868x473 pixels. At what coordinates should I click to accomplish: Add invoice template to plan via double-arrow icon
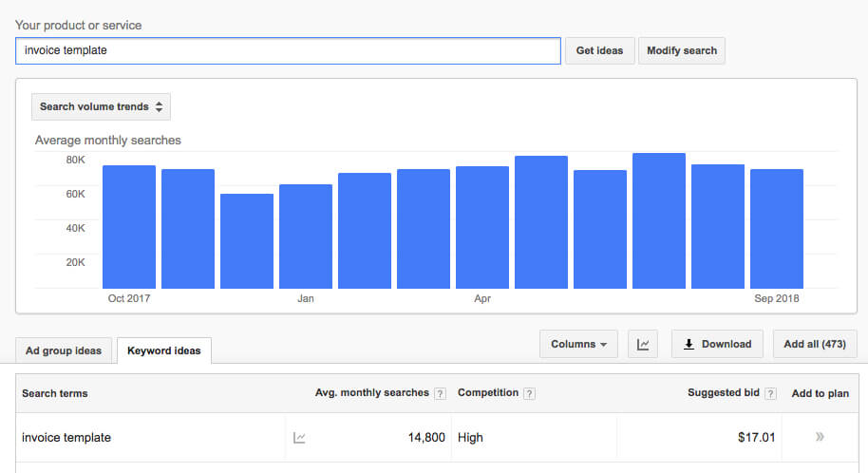pyautogui.click(x=820, y=437)
